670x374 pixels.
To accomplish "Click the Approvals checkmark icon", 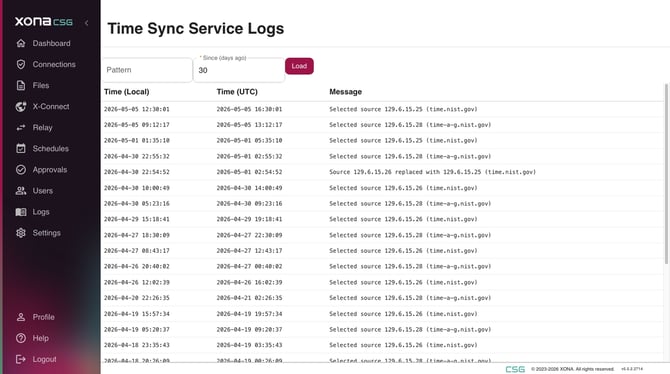I will pos(21,170).
